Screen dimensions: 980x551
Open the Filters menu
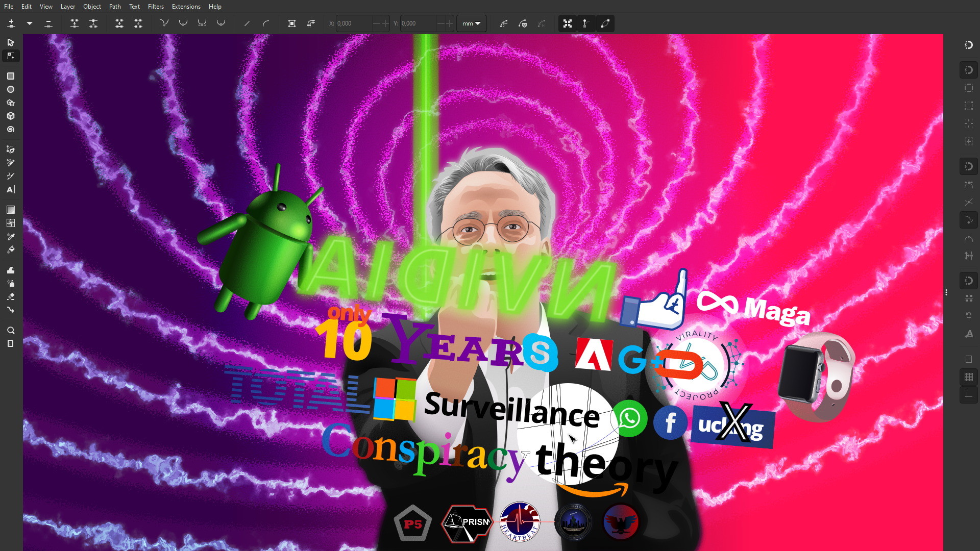coord(156,7)
